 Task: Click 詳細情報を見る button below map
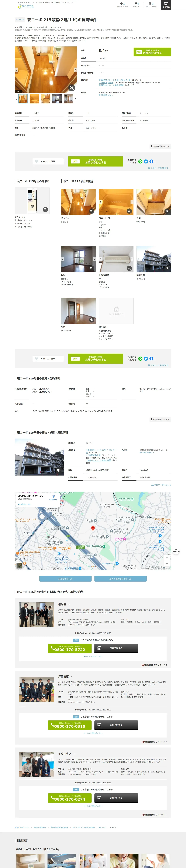pos(65,579)
